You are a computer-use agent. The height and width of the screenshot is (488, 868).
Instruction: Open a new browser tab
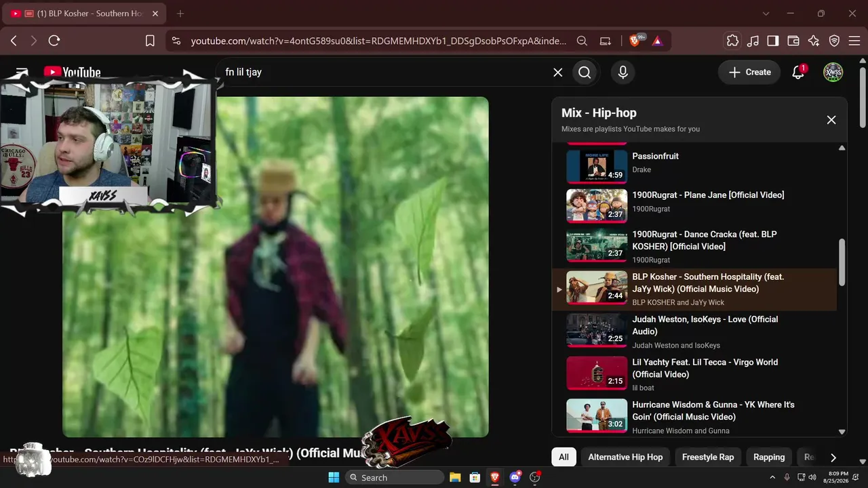(180, 14)
